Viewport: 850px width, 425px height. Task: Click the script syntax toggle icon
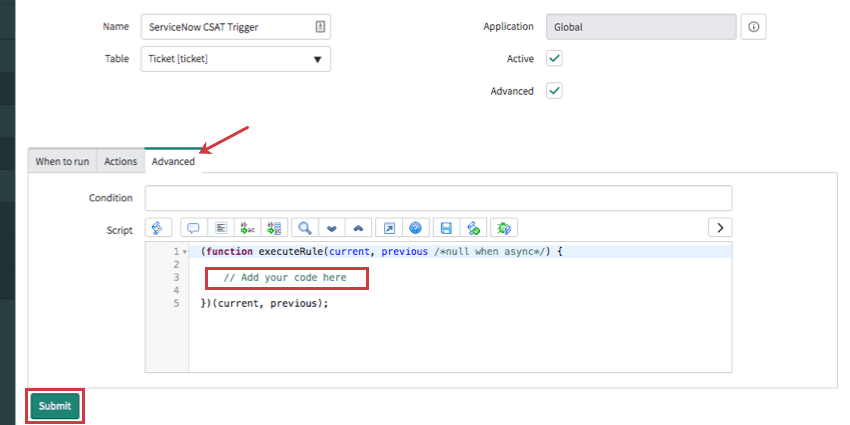[160, 228]
